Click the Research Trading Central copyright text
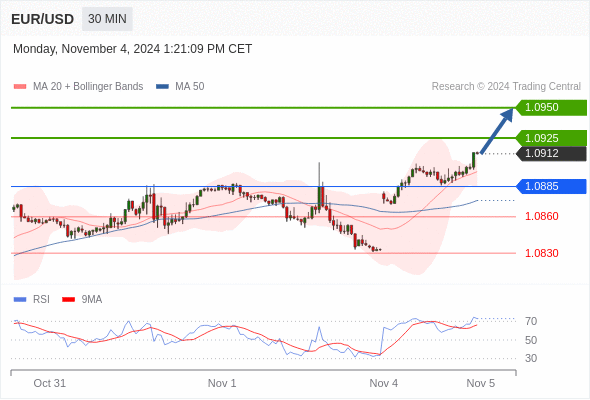 tap(506, 87)
